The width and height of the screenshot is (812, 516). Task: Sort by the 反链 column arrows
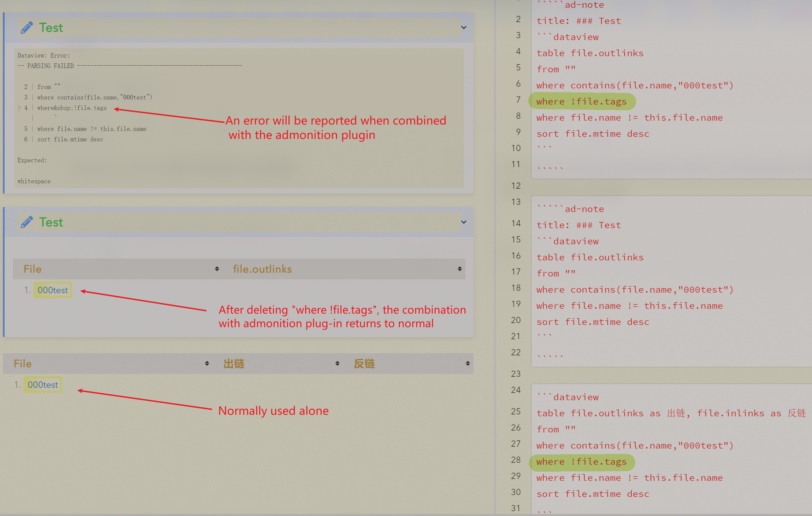(x=468, y=364)
